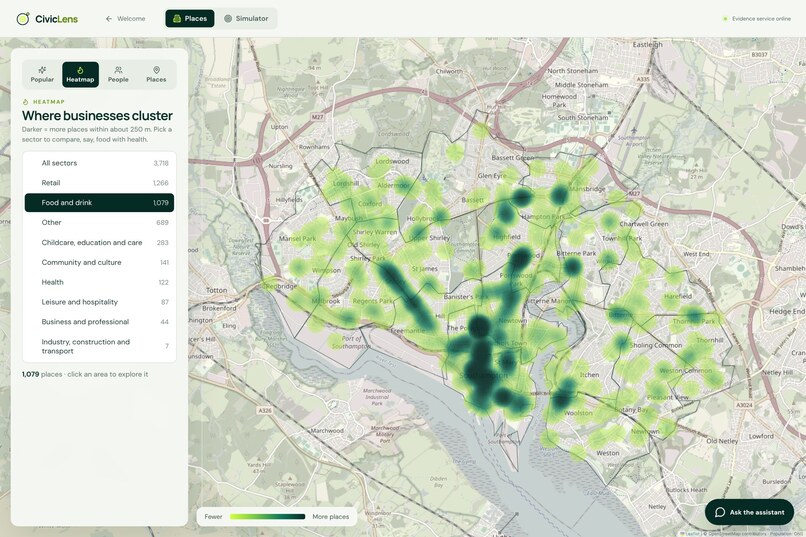Filter by Childcare, education and care
This screenshot has width=806, height=537.
[99, 243]
